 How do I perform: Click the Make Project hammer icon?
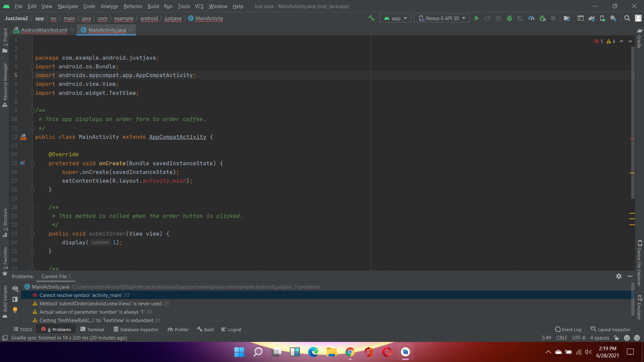click(371, 18)
